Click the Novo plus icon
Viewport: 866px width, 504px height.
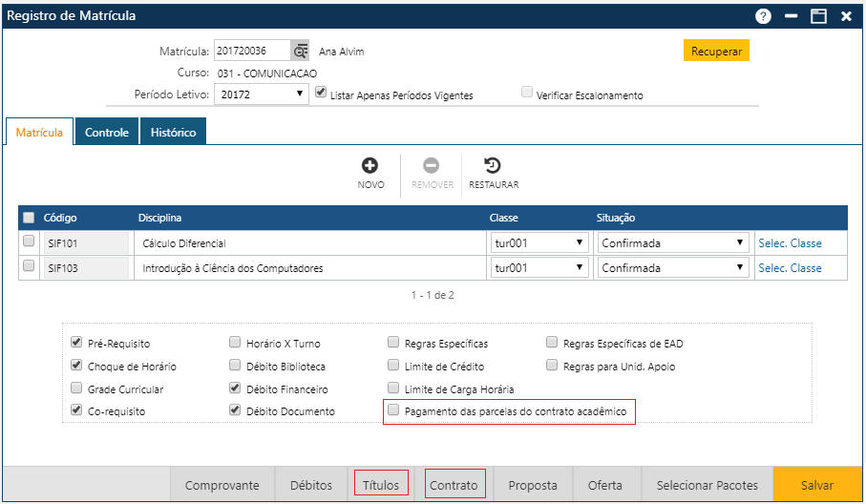pyautogui.click(x=370, y=166)
